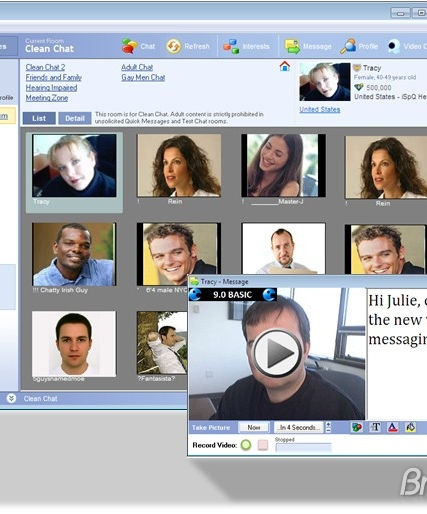Start recording with the green Record Video button
Image resolution: width=427 pixels, height=514 pixels.
tap(246, 445)
